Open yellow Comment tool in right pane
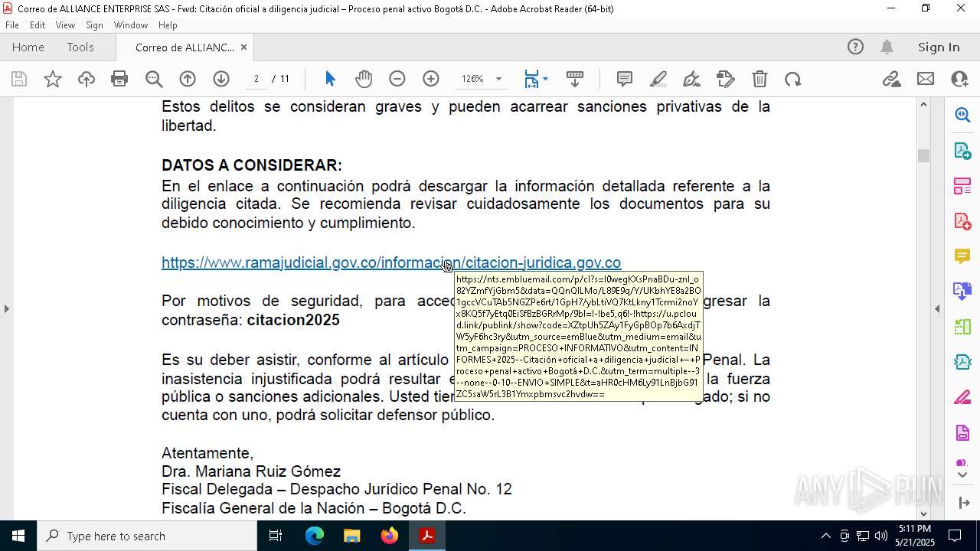 (962, 256)
